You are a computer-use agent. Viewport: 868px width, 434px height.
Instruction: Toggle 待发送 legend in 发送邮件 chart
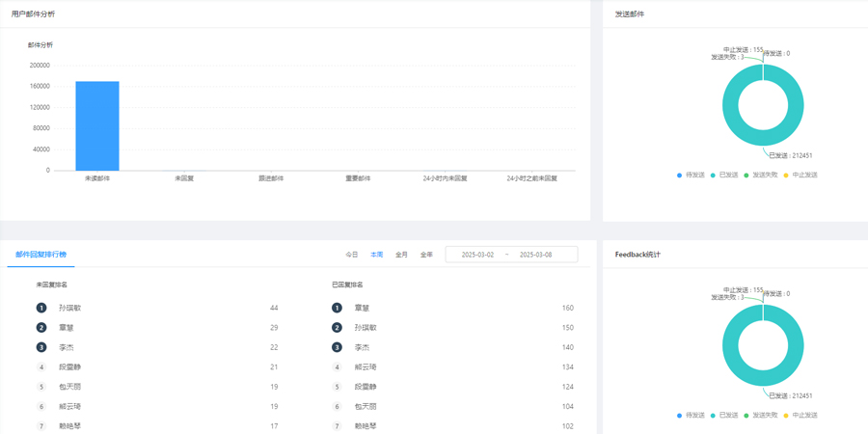pyautogui.click(x=691, y=176)
